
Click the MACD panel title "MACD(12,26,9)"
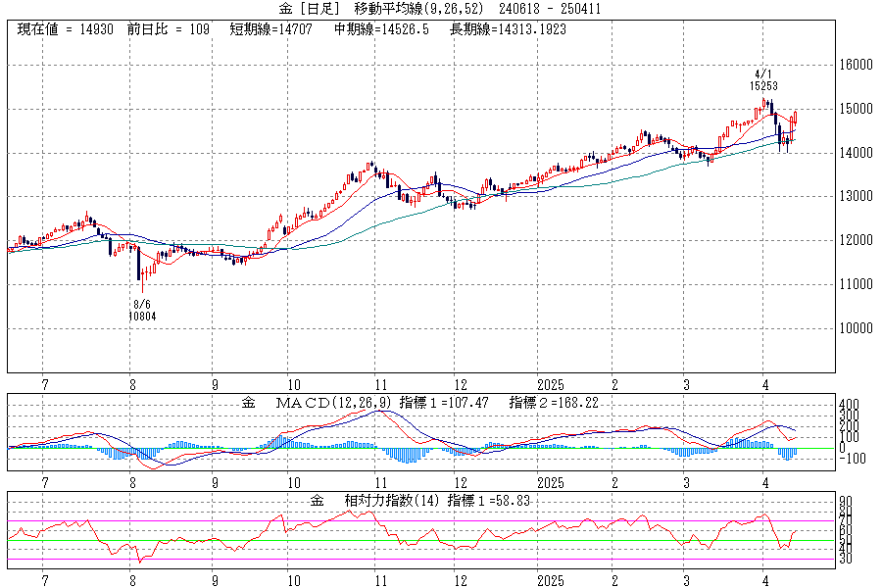click(x=332, y=403)
